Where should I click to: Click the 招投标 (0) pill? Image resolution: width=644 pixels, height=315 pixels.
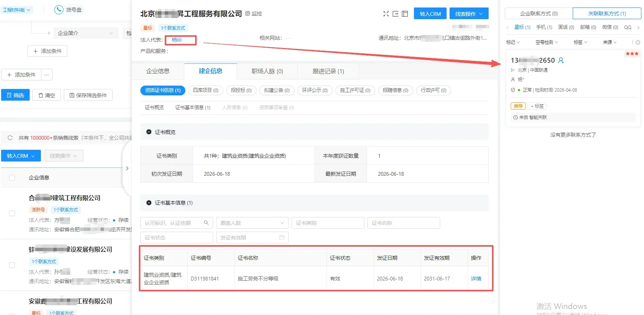coord(241,90)
